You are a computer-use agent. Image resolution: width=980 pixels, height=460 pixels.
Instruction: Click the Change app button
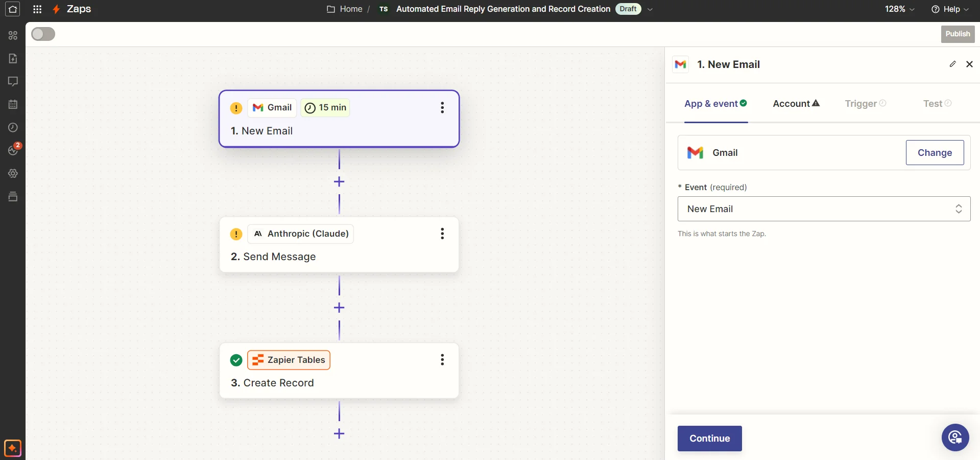point(935,153)
